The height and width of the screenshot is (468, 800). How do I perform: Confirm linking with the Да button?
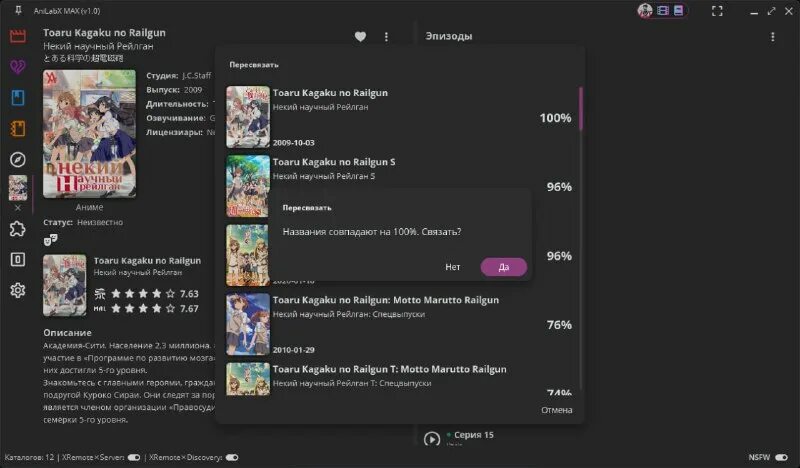point(504,267)
